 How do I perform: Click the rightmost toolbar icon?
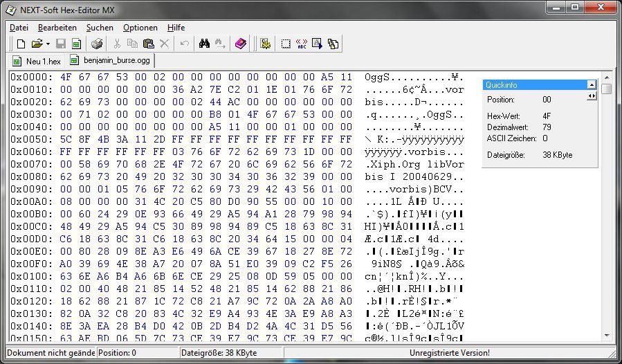[x=333, y=44]
